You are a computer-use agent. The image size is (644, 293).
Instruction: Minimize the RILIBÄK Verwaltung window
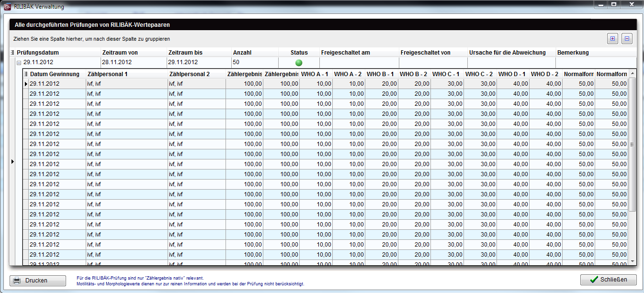pyautogui.click(x=601, y=4)
